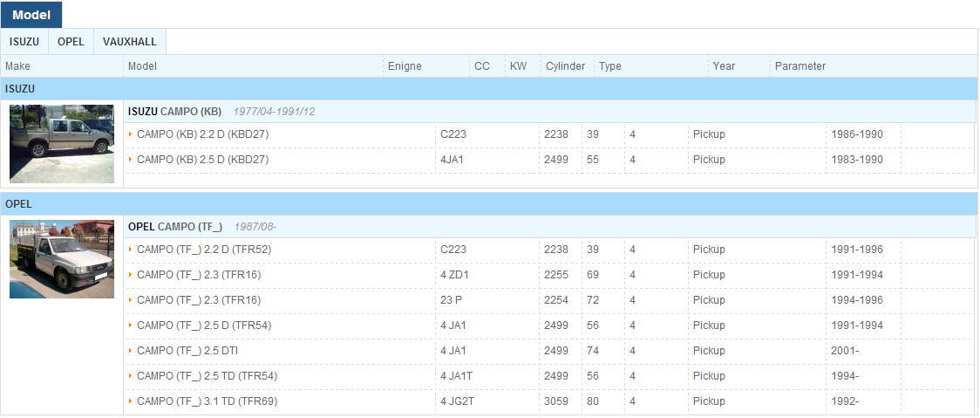Click the Year column header
The height and width of the screenshot is (418, 980).
tap(724, 66)
